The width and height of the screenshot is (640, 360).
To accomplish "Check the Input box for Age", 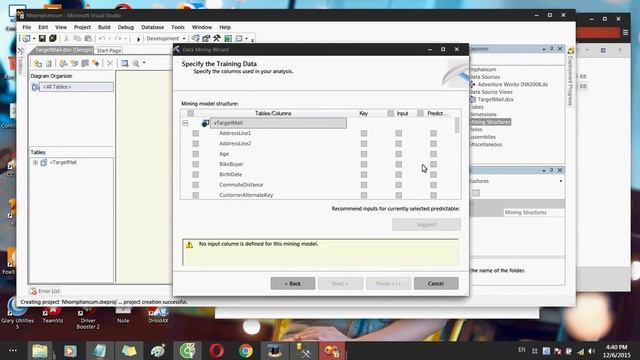I will (399, 154).
